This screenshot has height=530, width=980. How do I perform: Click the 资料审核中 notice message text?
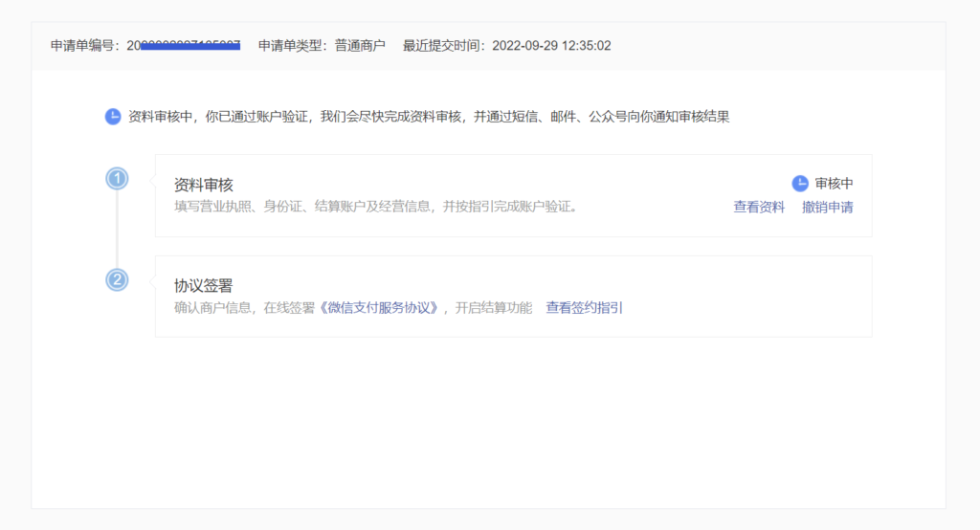tap(429, 117)
